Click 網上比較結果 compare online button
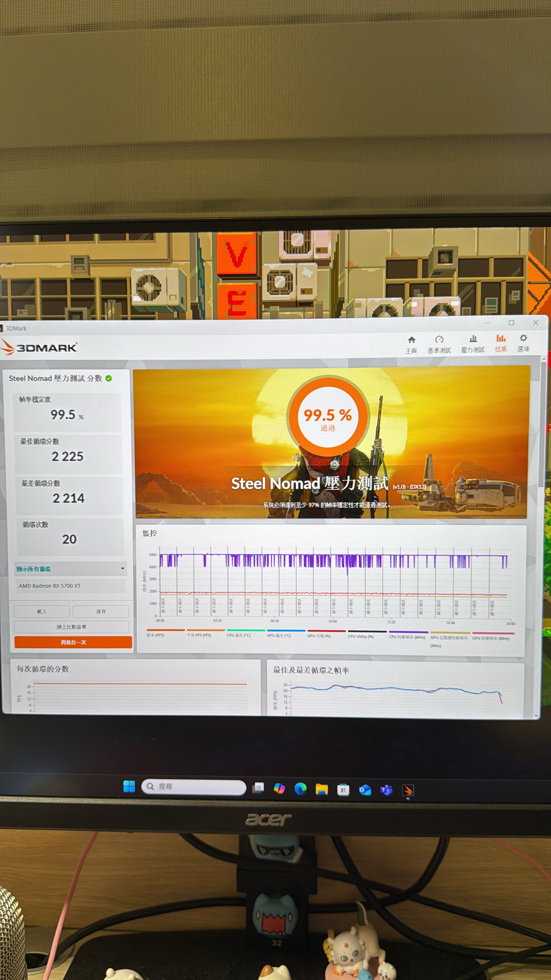The width and height of the screenshot is (551, 980). pos(71,627)
